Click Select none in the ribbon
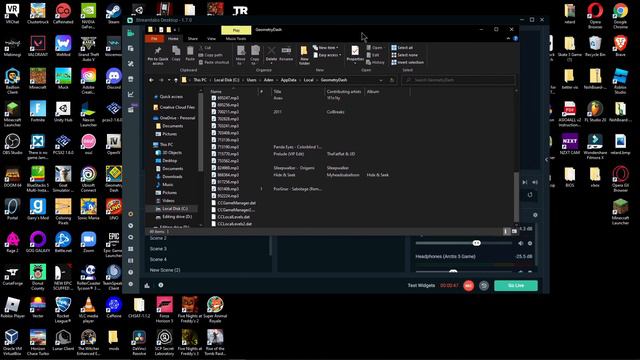Image resolution: width=640 pixels, height=360 pixels. pyautogui.click(x=404, y=55)
